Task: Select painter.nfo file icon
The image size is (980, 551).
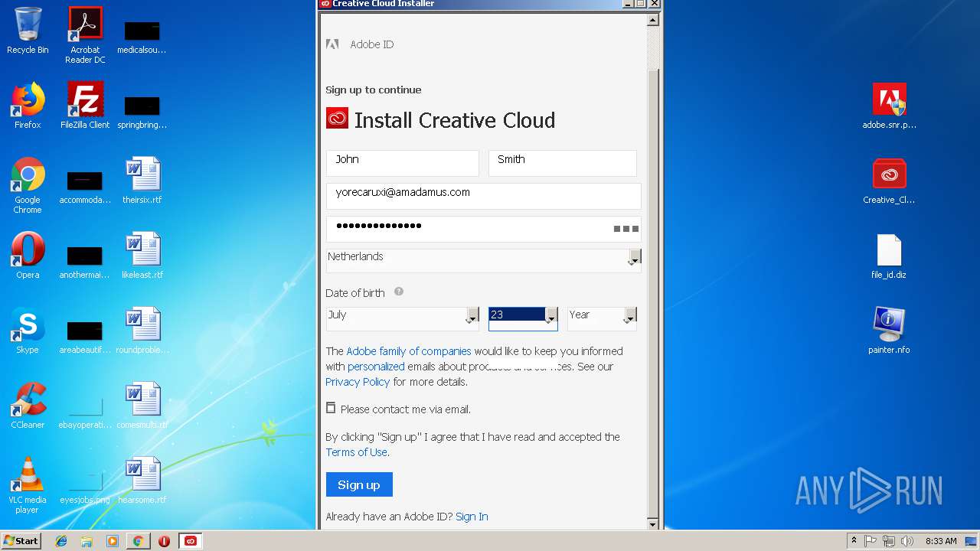Action: 889,331
